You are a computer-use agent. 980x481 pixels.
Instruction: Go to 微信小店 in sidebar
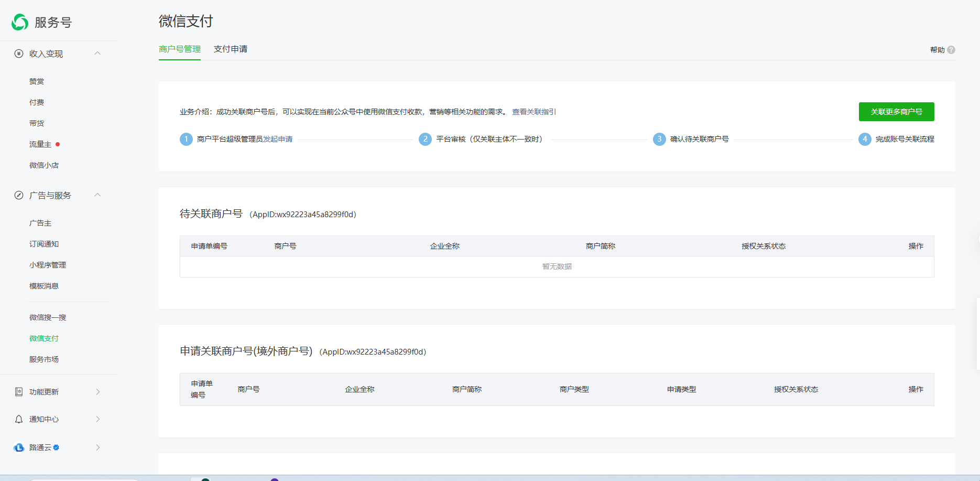[44, 165]
